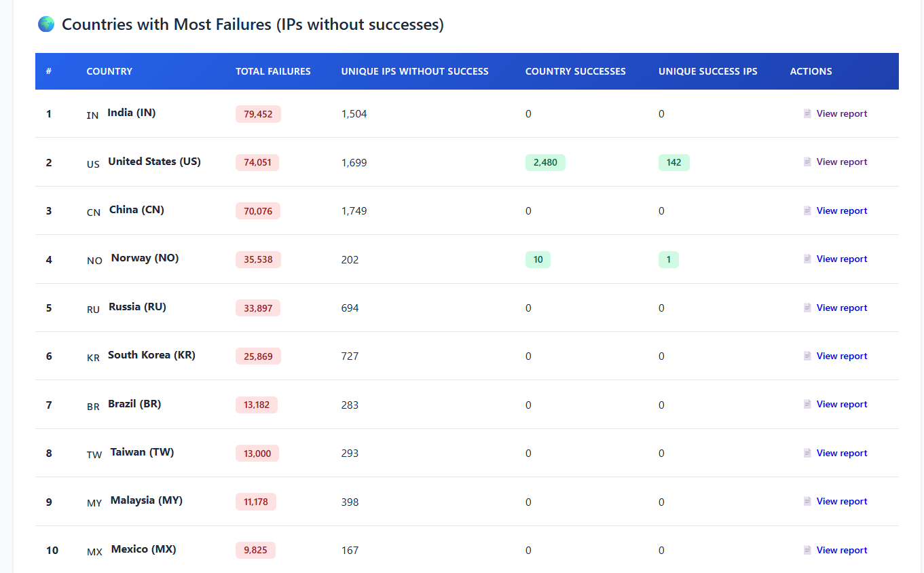Viewport: 924px width, 573px height.
Task: Click the Total Failures column header
Action: [273, 71]
